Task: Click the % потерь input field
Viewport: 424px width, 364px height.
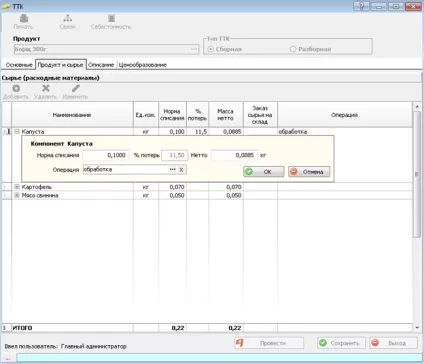Action: pos(175,155)
